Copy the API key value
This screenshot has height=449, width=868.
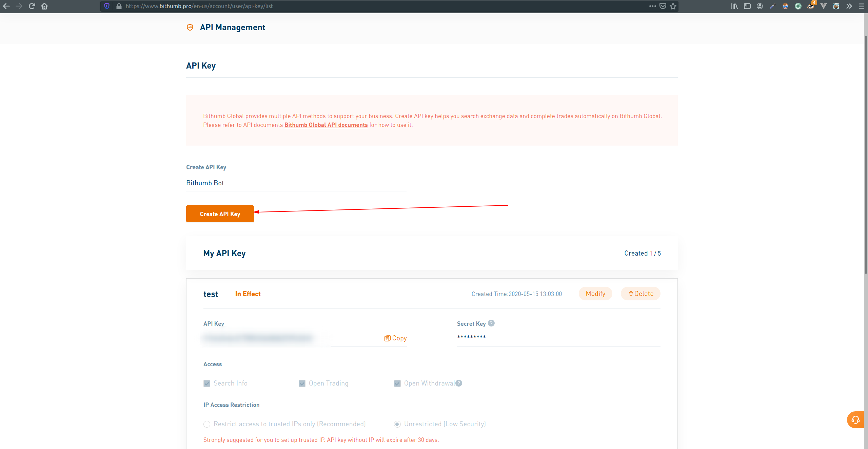[x=395, y=338]
